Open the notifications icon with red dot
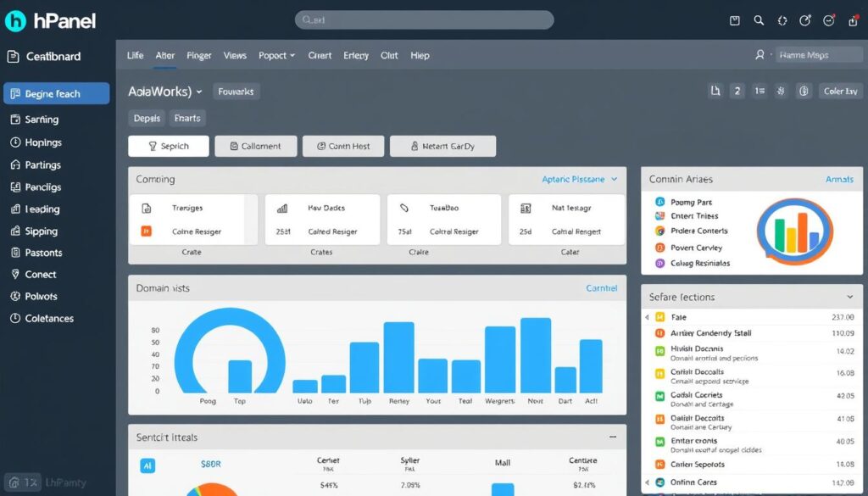Image resolution: width=868 pixels, height=496 pixels. [x=828, y=20]
